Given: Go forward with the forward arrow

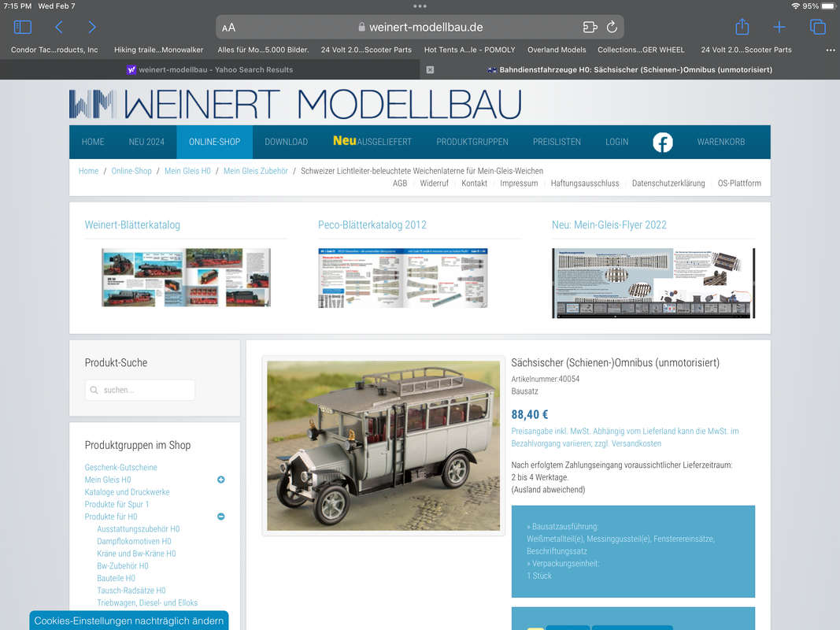Looking at the screenshot, I should pyautogui.click(x=91, y=27).
